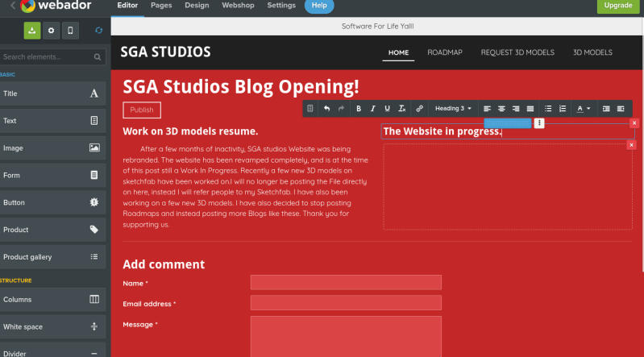Screen dimensions: 644x357
Task: Open the Settings tab
Action: [x=281, y=6]
